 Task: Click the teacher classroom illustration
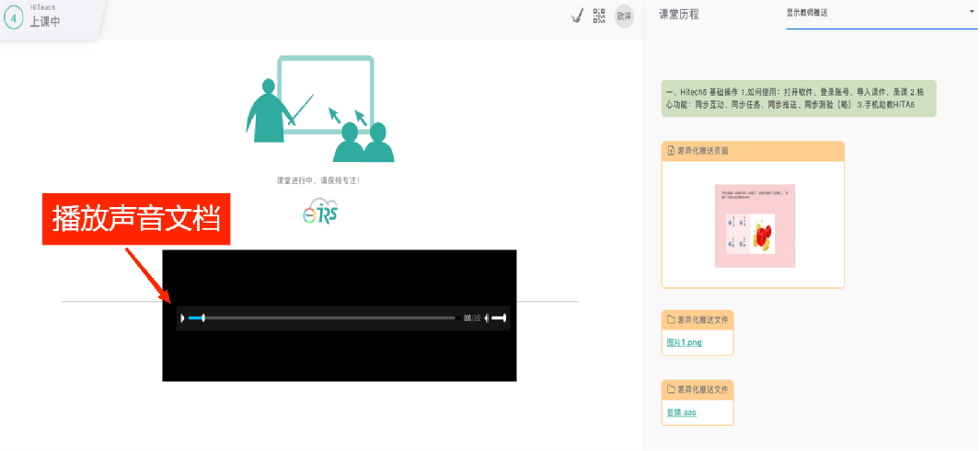[x=318, y=109]
